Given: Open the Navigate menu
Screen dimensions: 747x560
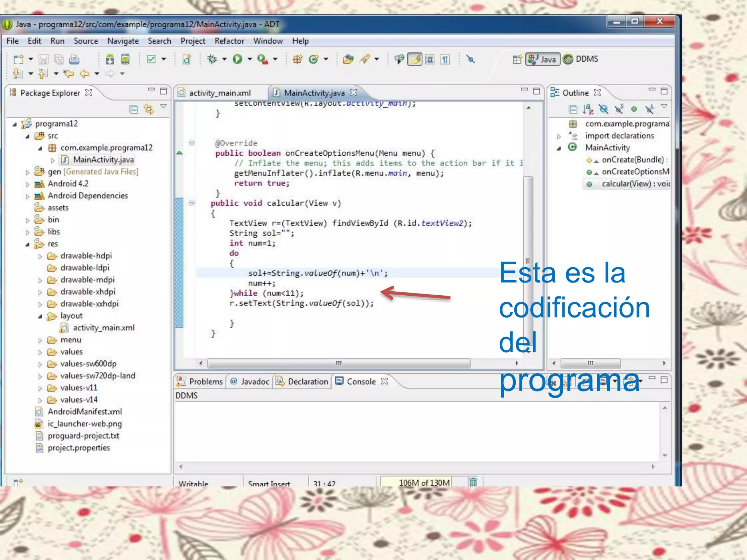Looking at the screenshot, I should coord(123,41).
